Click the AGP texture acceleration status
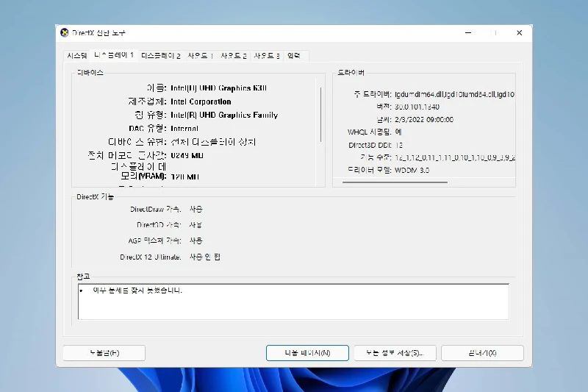This screenshot has height=392, width=588. tap(196, 240)
